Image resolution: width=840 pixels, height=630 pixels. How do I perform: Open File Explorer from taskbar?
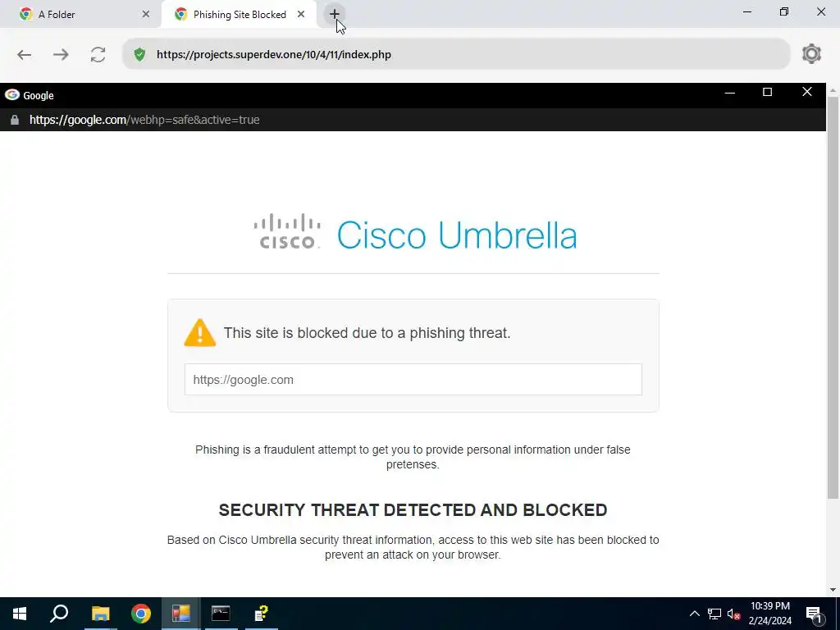[x=100, y=614]
